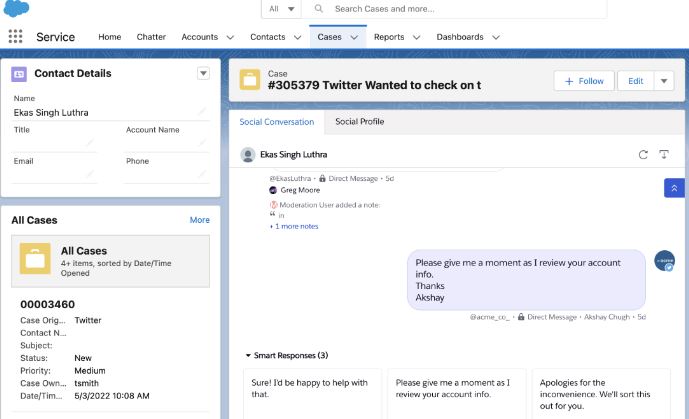Image resolution: width=689 pixels, height=419 pixels.
Task: Open more case actions dropdown next to Edit
Action: (664, 81)
